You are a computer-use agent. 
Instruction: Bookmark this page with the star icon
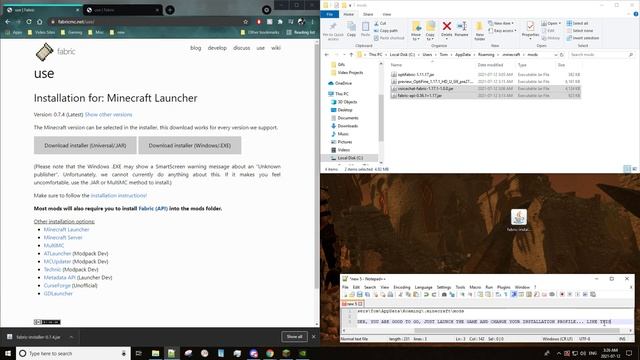[x=245, y=22]
